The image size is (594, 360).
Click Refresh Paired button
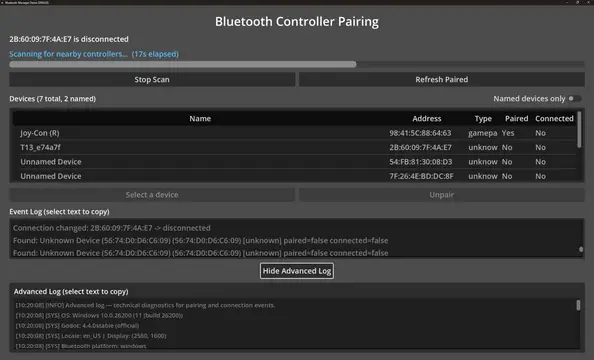[x=442, y=80]
